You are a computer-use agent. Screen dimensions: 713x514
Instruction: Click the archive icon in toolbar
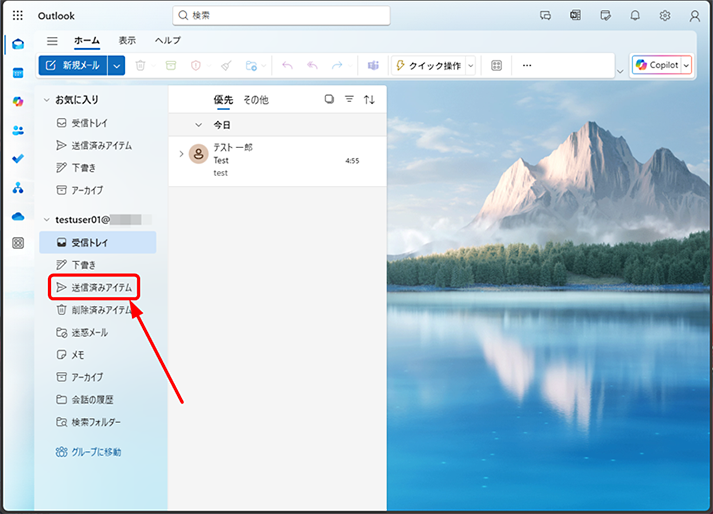point(171,66)
